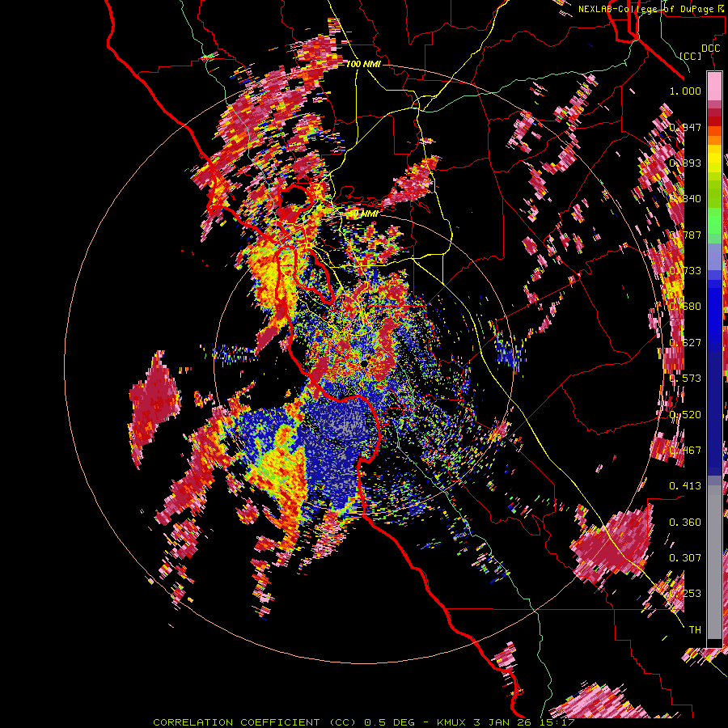Viewport: 728px width, 728px height.
Task: Click the TH threshold label on the scale
Action: point(695,630)
